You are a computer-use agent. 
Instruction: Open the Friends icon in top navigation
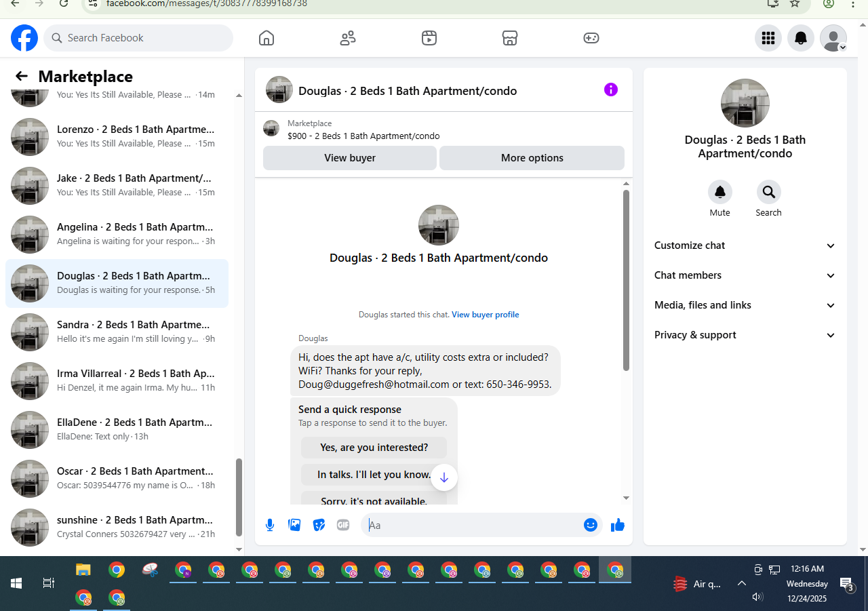pyautogui.click(x=348, y=38)
